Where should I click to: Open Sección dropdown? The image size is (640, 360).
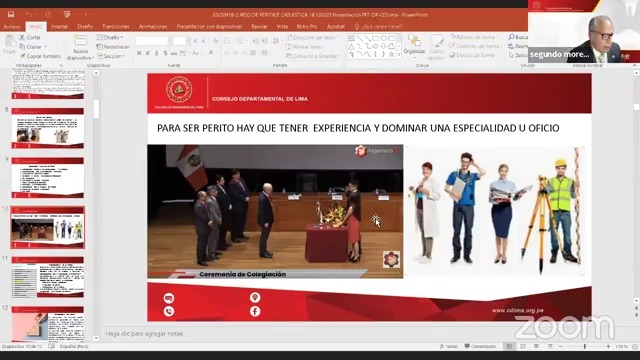pyautogui.click(x=110, y=56)
